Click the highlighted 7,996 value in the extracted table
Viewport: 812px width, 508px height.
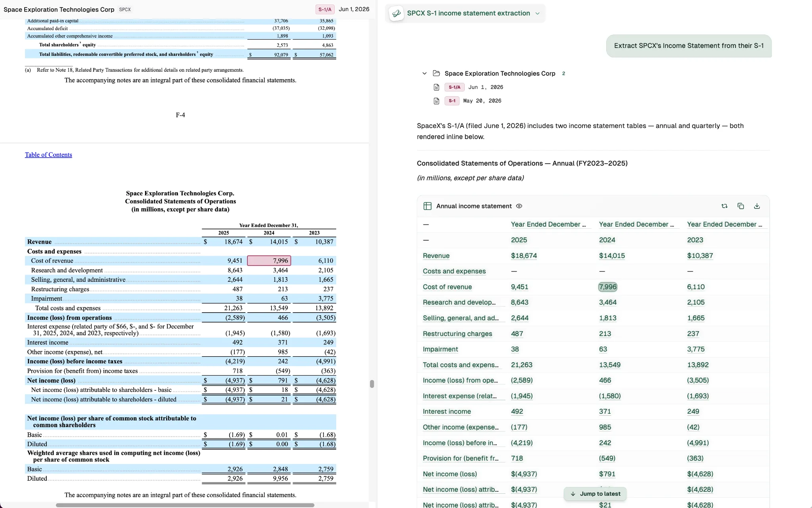tap(607, 287)
